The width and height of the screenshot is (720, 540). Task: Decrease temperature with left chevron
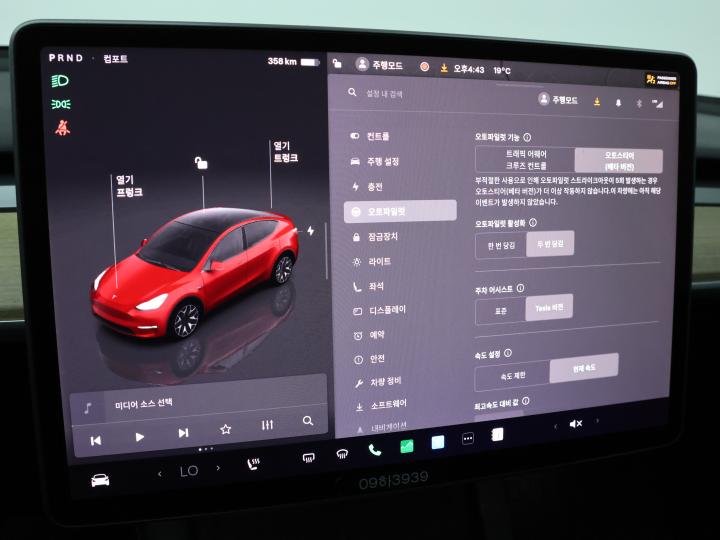[160, 474]
